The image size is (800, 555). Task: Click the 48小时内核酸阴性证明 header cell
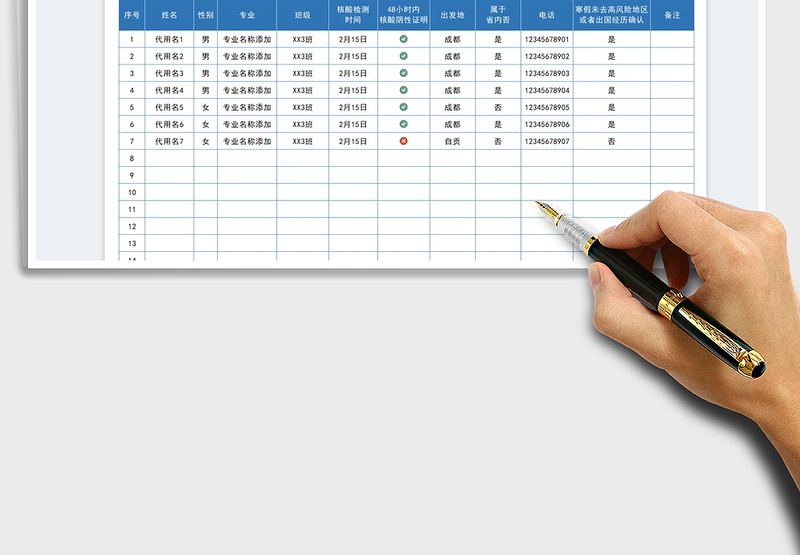[x=404, y=15]
